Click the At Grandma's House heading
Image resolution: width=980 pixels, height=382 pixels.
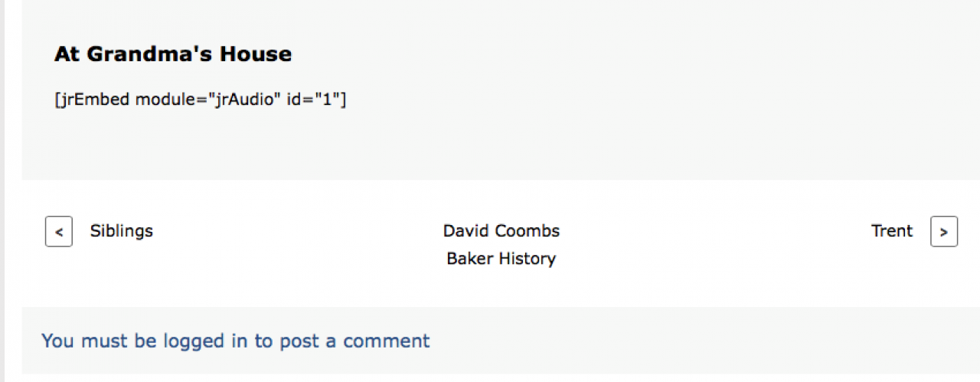(x=173, y=54)
